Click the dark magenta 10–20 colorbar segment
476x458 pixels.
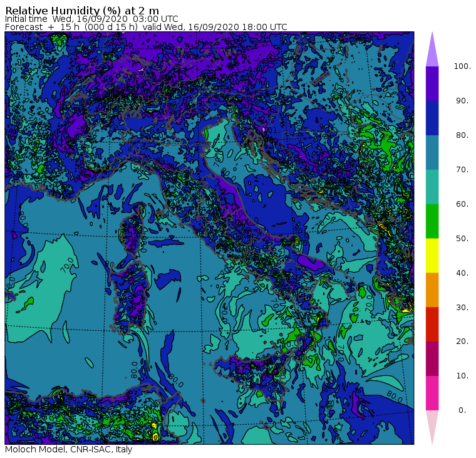pos(432,358)
